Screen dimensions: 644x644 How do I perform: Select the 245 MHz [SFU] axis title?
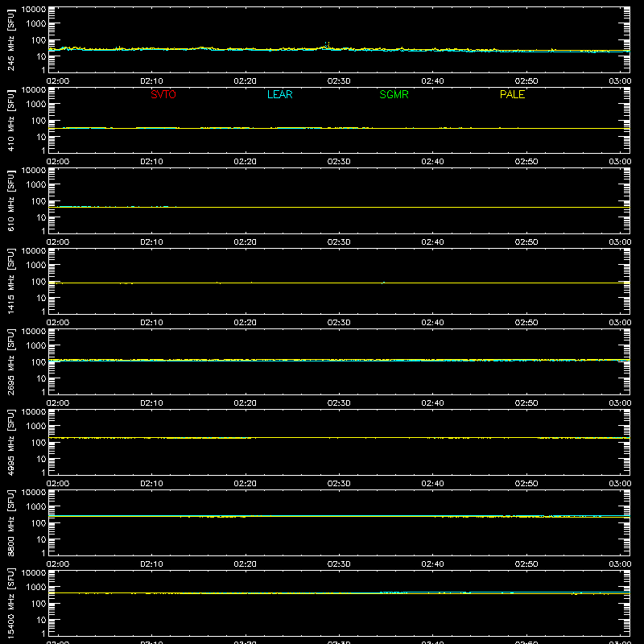pyautogui.click(x=10, y=39)
